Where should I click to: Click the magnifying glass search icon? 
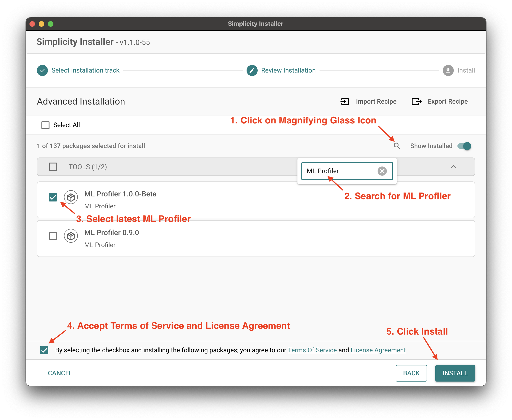[397, 146]
